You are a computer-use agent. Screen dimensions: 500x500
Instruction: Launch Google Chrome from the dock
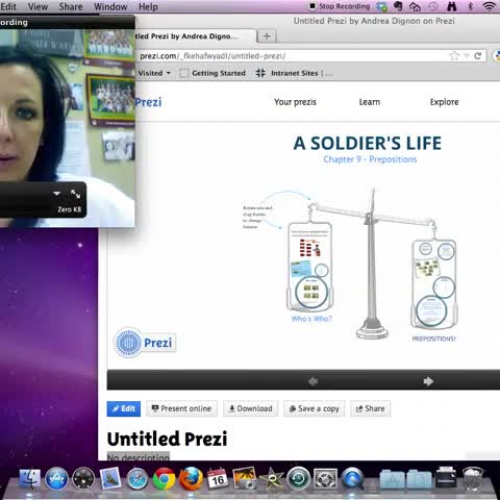pos(164,479)
